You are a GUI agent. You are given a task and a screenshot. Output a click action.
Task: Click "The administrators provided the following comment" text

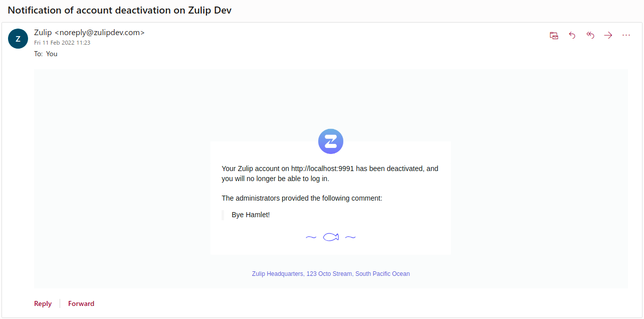click(x=302, y=198)
